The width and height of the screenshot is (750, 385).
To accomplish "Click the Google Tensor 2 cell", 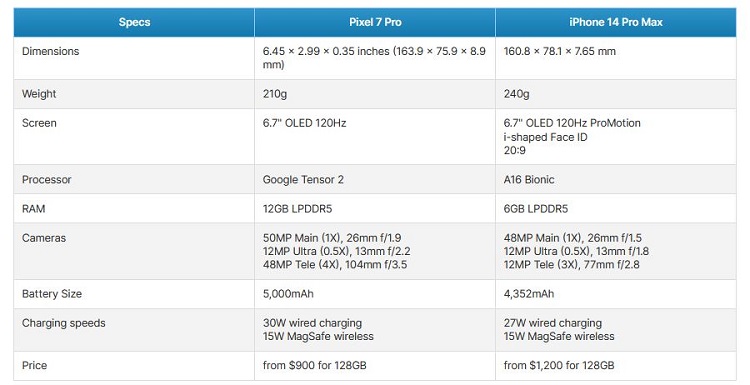I will click(x=375, y=179).
